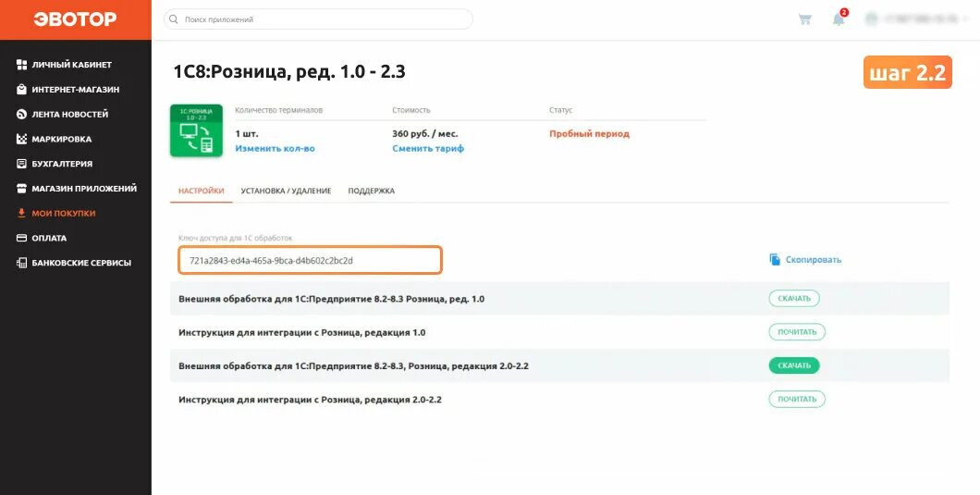980x495 pixels.
Task: Click the 1С Розница app thumbnail
Action: tap(196, 130)
